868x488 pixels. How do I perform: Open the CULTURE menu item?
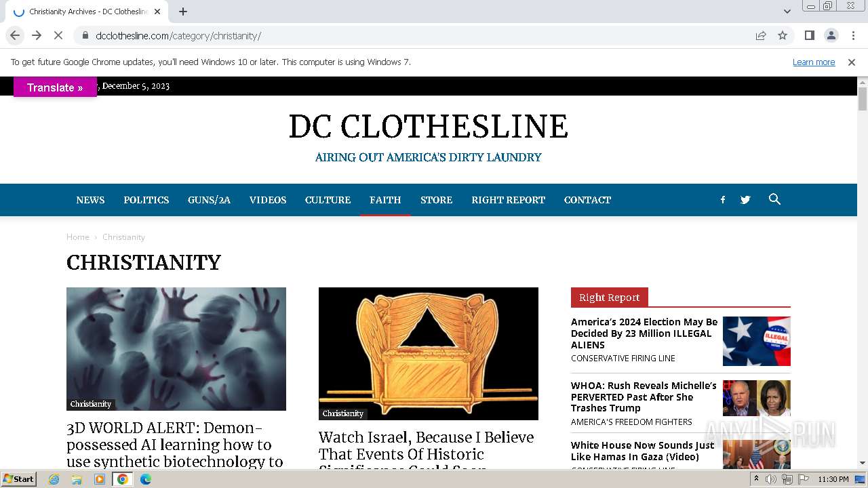point(328,200)
